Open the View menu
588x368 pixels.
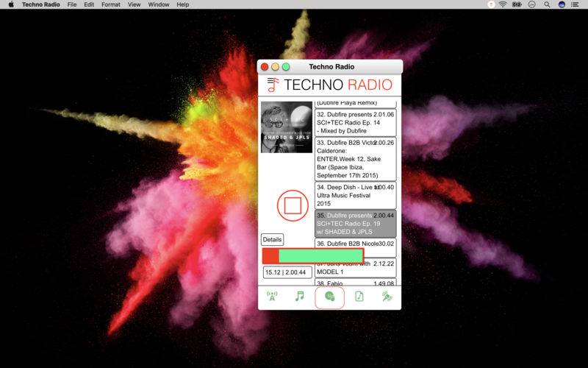[134, 4]
